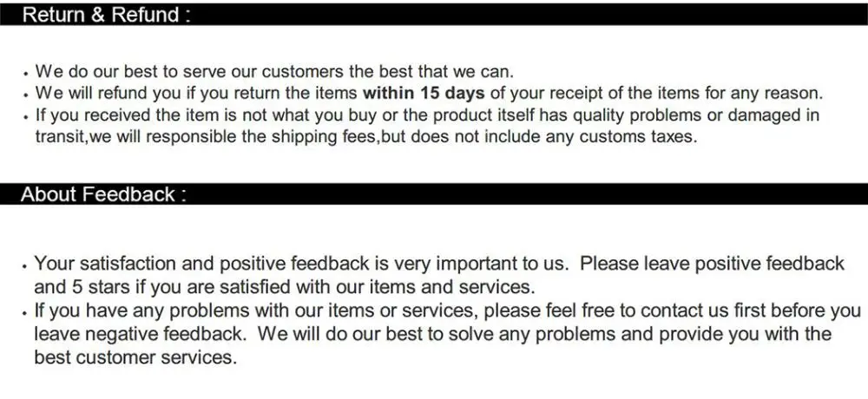Click the bullet before 'We will refund you'
868x399 pixels.
(x=26, y=95)
